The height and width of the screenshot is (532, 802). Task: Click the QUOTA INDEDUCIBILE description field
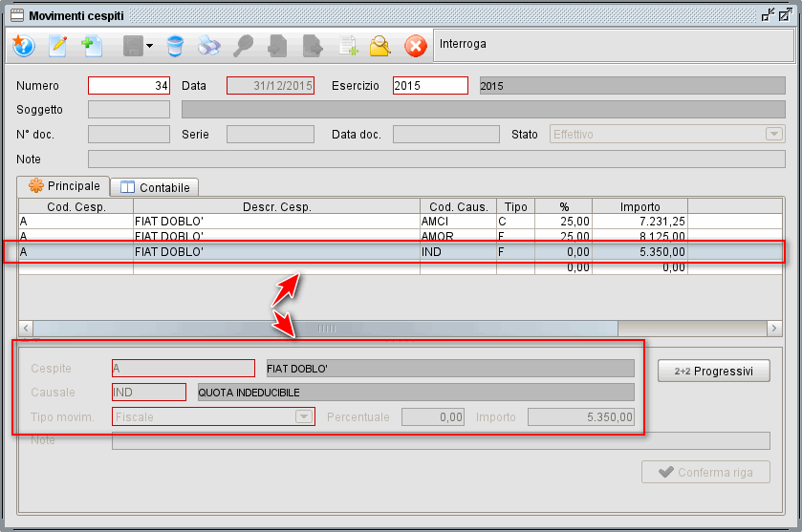(x=416, y=392)
